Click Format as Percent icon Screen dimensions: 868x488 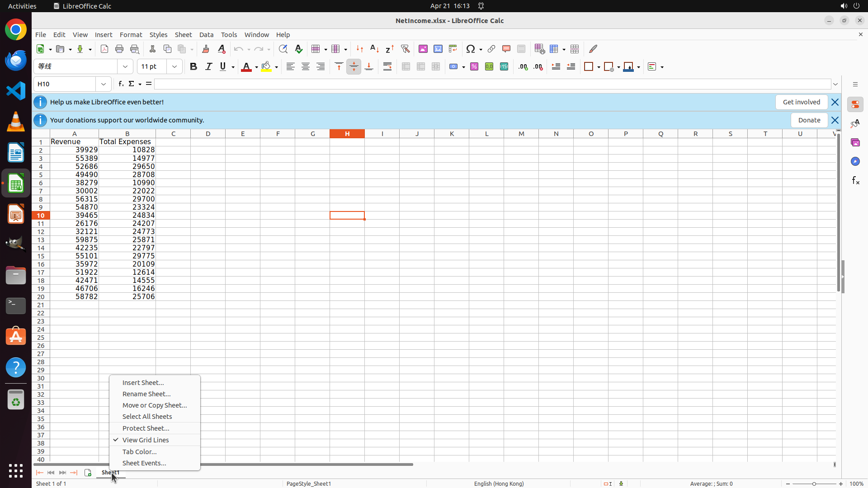(x=474, y=67)
